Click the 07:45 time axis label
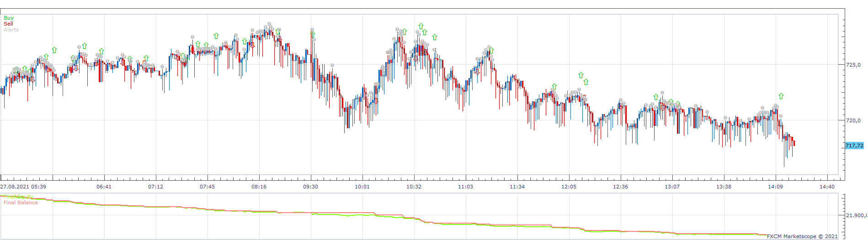Screen dimensions: 868x240 207,187
